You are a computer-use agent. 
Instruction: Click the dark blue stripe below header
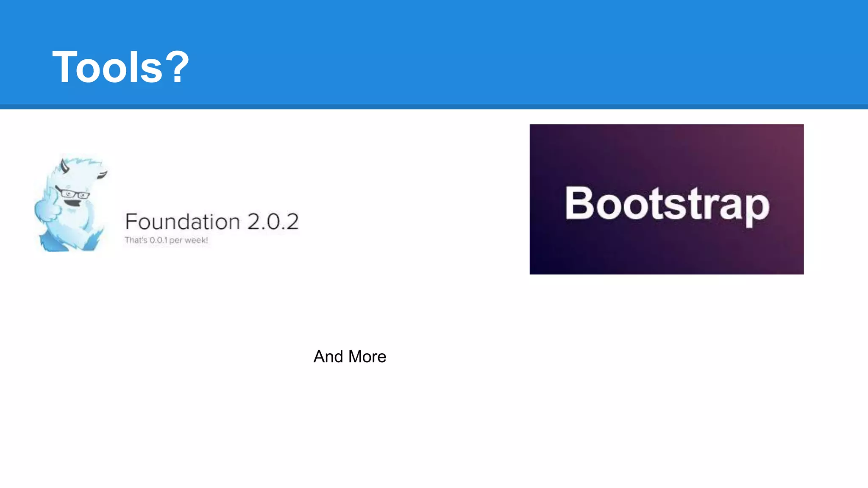tap(434, 107)
